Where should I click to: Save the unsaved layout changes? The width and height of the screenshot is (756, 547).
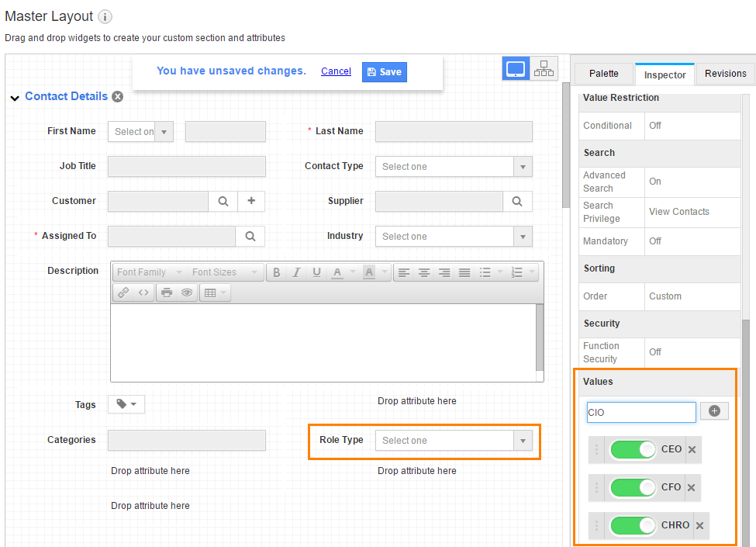384,71
